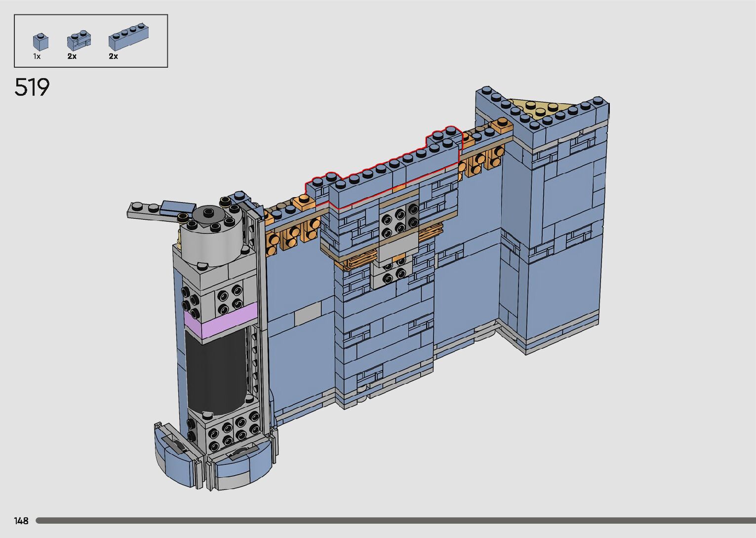Click the "2x" label under the masonry brick
Image resolution: width=756 pixels, height=538 pixels.
pos(72,56)
